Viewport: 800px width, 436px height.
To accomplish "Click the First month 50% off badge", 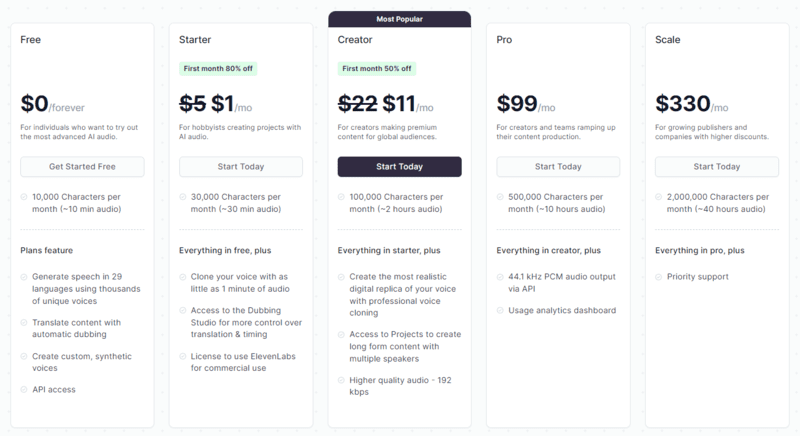I will (x=377, y=69).
